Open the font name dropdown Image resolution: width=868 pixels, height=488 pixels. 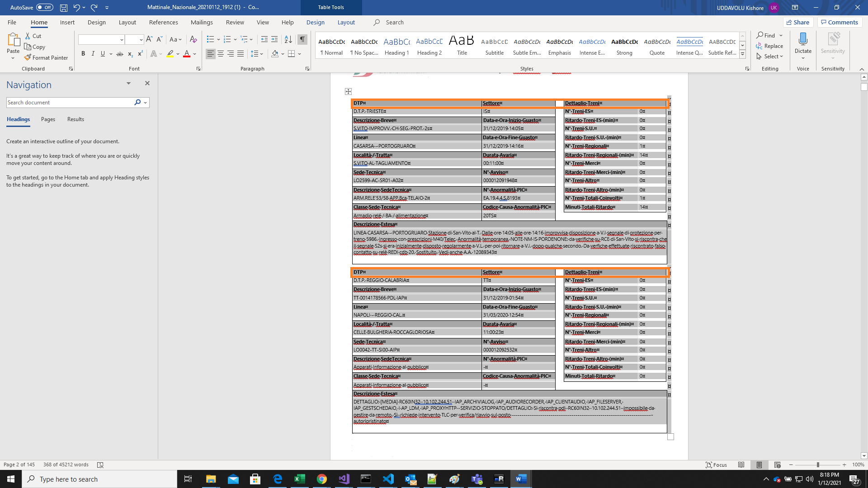tap(122, 40)
